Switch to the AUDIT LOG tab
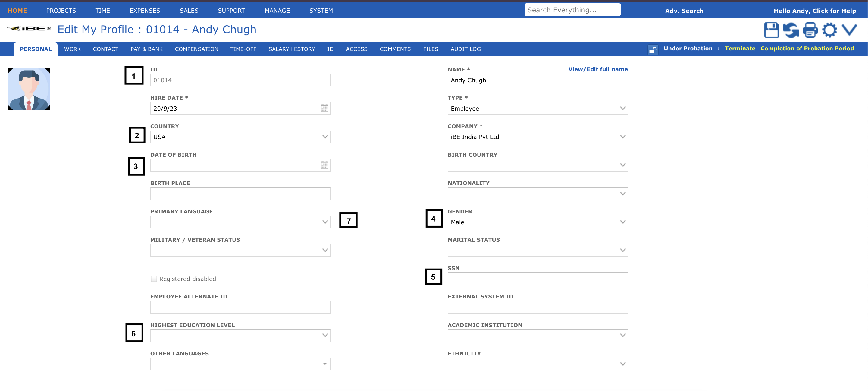868x391 pixels. 466,49
